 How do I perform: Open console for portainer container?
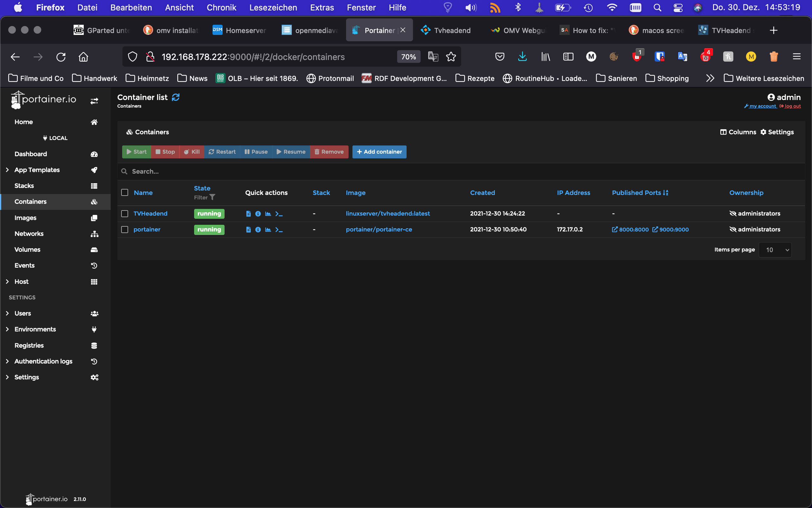(x=279, y=230)
